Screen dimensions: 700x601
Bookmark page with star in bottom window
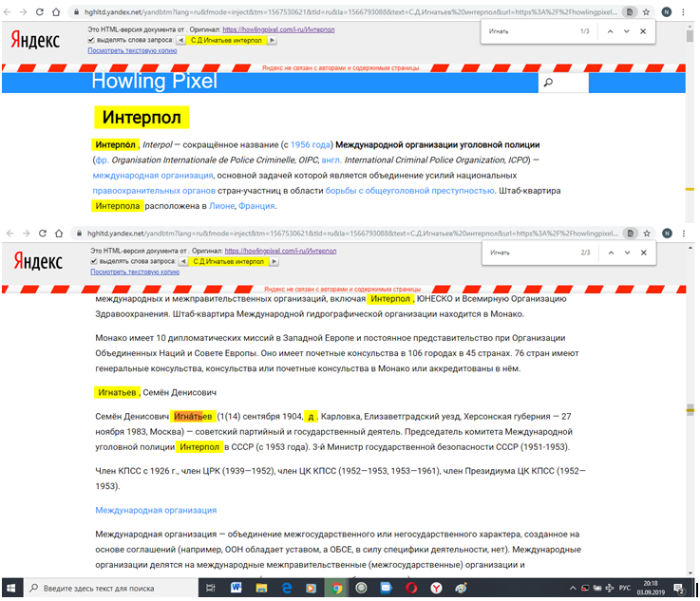pyautogui.click(x=647, y=233)
